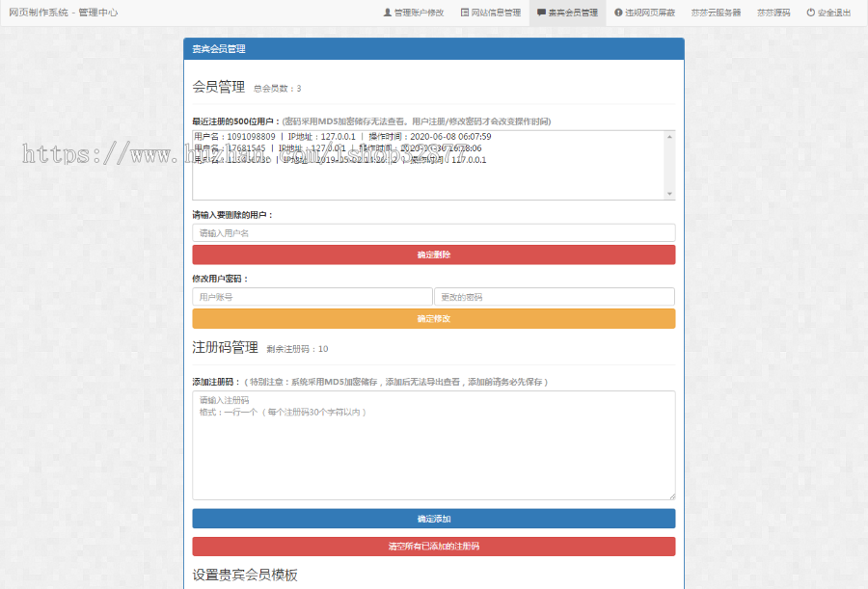Viewport: 868px width, 589px height.
Task: Click the 剩余注册码：10 text
Action: 297,349
